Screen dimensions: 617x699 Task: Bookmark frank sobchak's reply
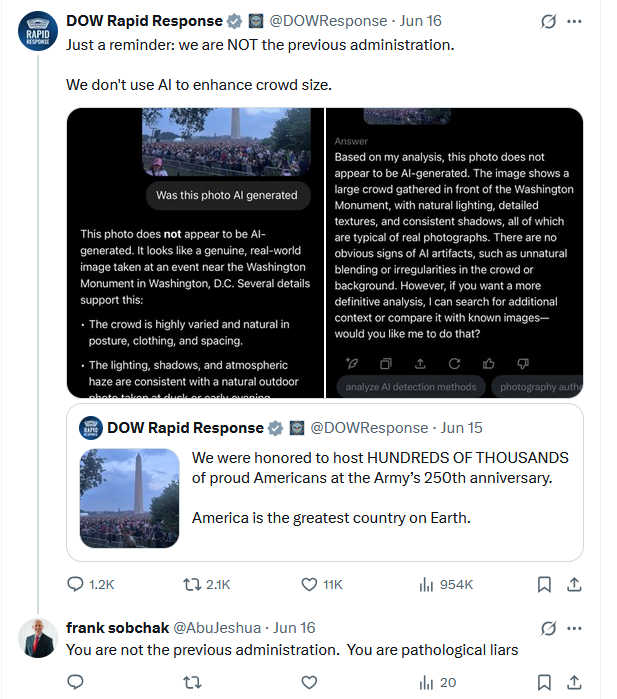click(x=544, y=682)
